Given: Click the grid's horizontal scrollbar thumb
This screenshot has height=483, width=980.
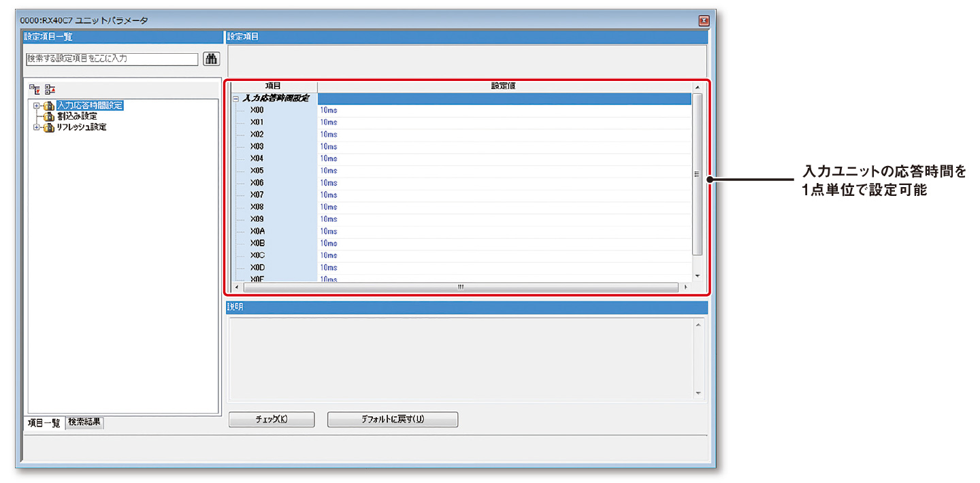Looking at the screenshot, I should [459, 287].
